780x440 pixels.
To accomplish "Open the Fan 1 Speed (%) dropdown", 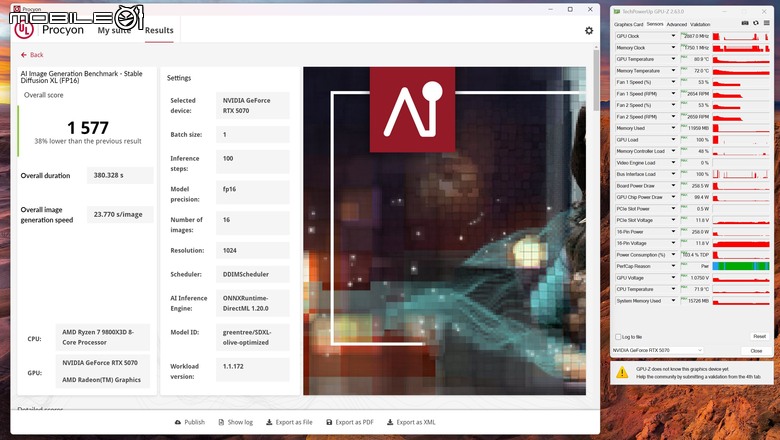I will click(x=673, y=82).
